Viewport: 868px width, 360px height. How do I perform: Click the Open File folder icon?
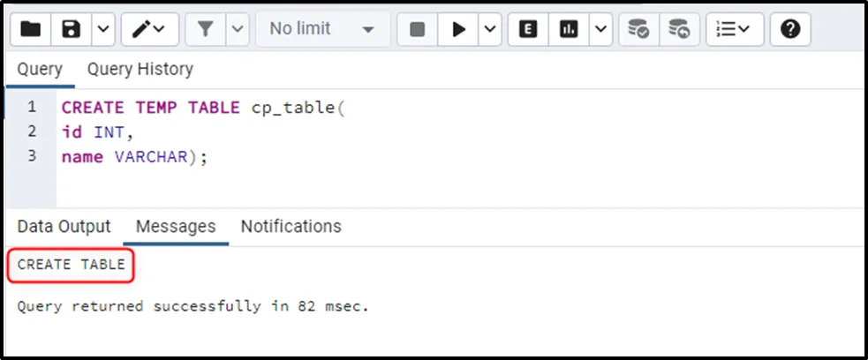31,29
